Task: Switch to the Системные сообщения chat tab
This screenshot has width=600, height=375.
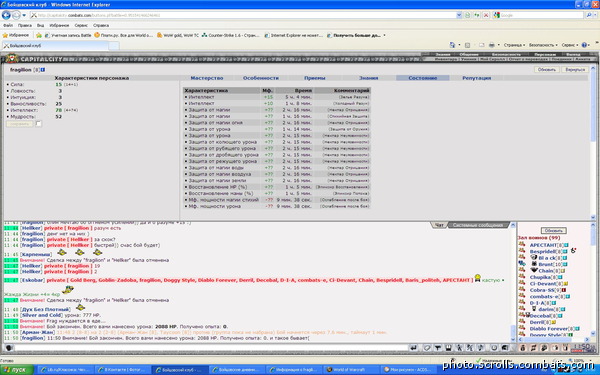Action: click(x=478, y=225)
